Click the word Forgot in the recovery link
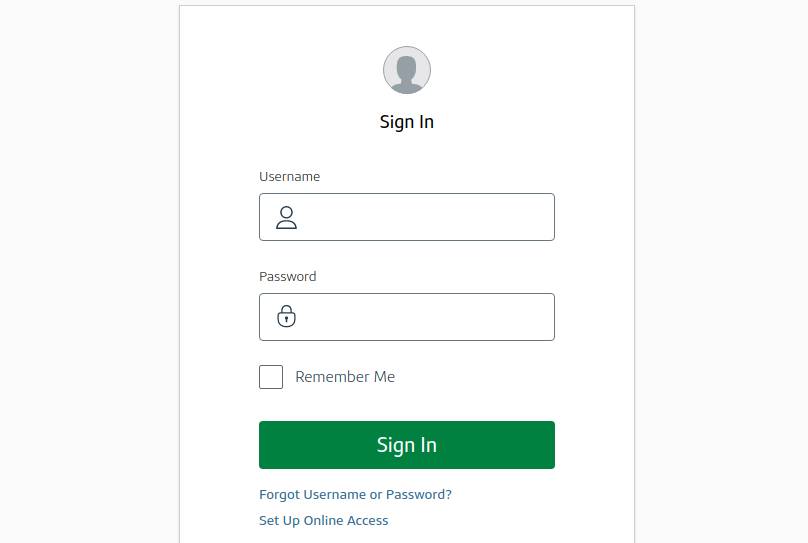The image size is (808, 543). point(281,494)
